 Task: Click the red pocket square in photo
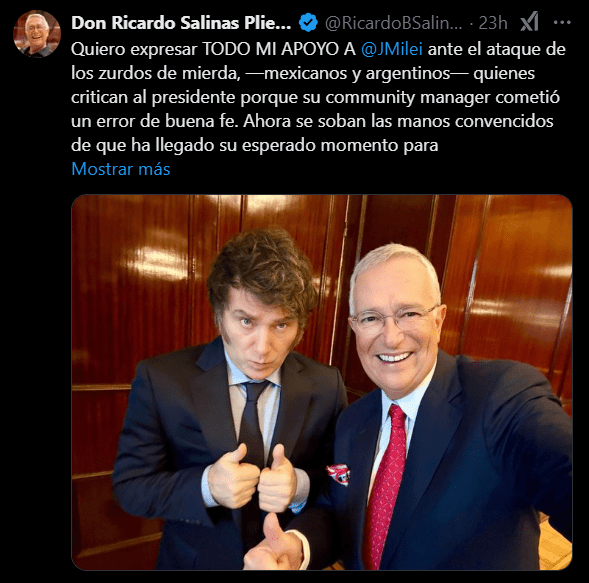(338, 474)
